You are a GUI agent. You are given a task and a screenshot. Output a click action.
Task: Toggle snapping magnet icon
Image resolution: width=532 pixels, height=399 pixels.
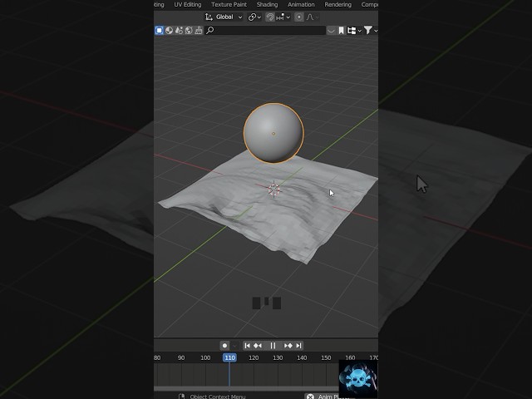(x=270, y=17)
